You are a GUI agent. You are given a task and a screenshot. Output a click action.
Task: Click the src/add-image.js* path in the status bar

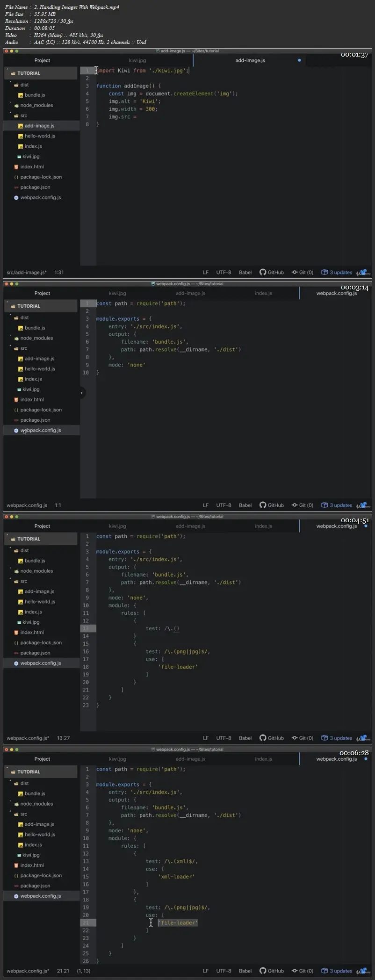click(27, 272)
